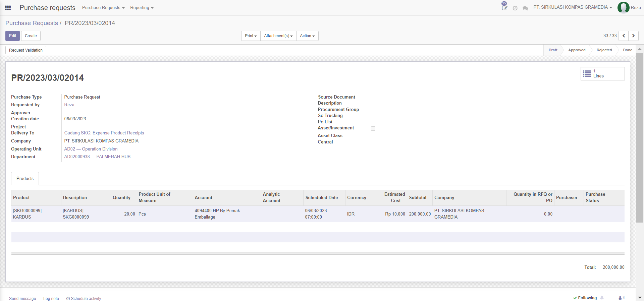The image size is (644, 301).
Task: Expand the Reporting menu
Action: pyautogui.click(x=142, y=8)
